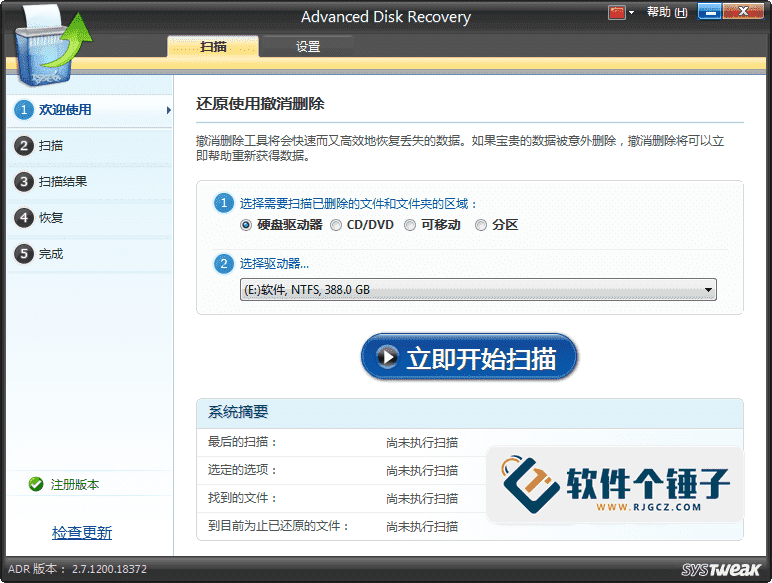The height and width of the screenshot is (583, 772).
Task: Select step 4 恢复 in sidebar
Action: point(90,218)
